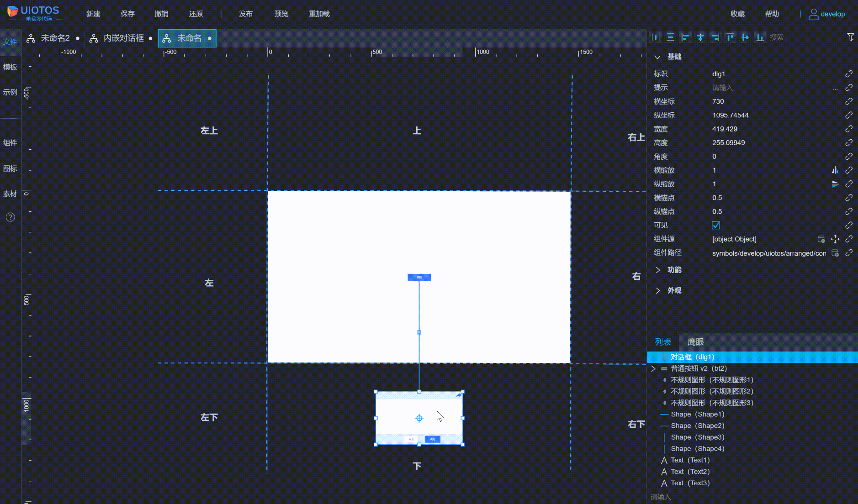This screenshot has width=858, height=504.
Task: Click the link icon for 高度 property
Action: point(849,143)
